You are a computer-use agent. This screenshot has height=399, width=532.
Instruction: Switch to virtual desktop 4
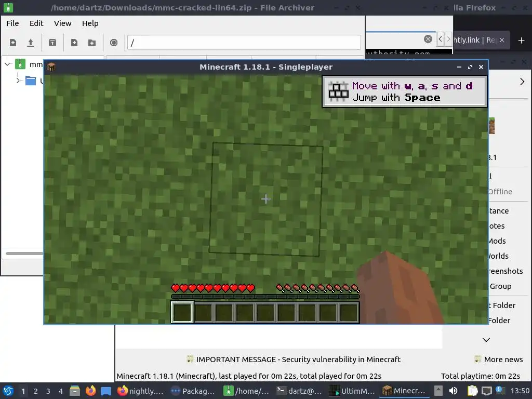(61, 391)
